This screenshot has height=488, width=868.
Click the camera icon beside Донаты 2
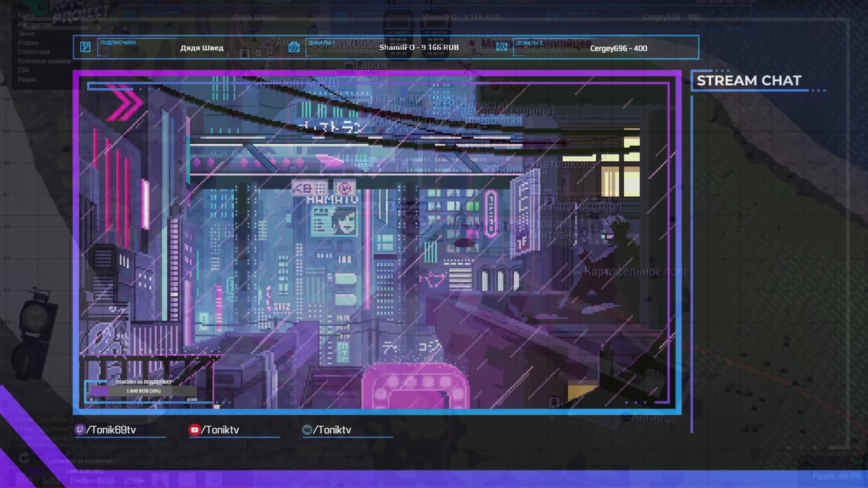(x=501, y=47)
